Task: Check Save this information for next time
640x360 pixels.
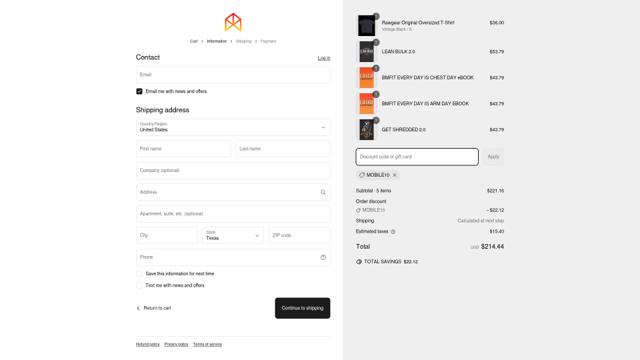Action: (139, 274)
